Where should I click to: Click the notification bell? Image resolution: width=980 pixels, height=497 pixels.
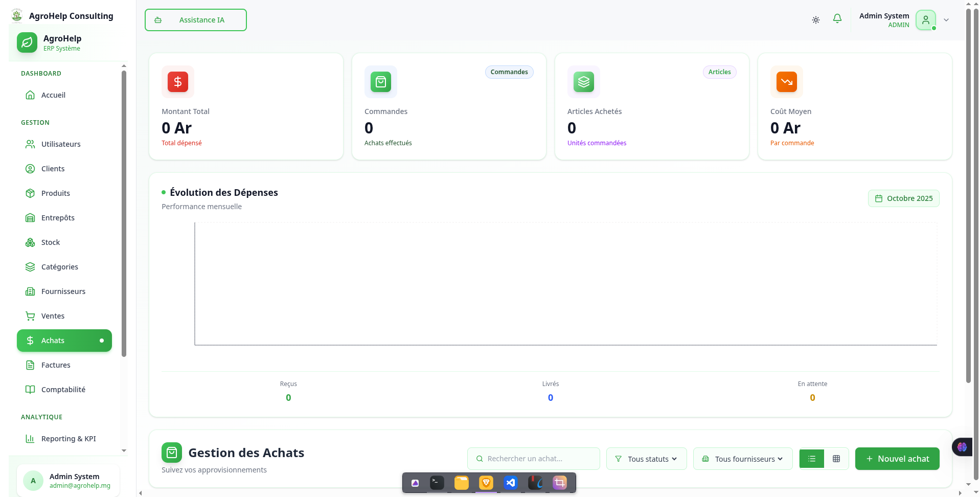[837, 18]
